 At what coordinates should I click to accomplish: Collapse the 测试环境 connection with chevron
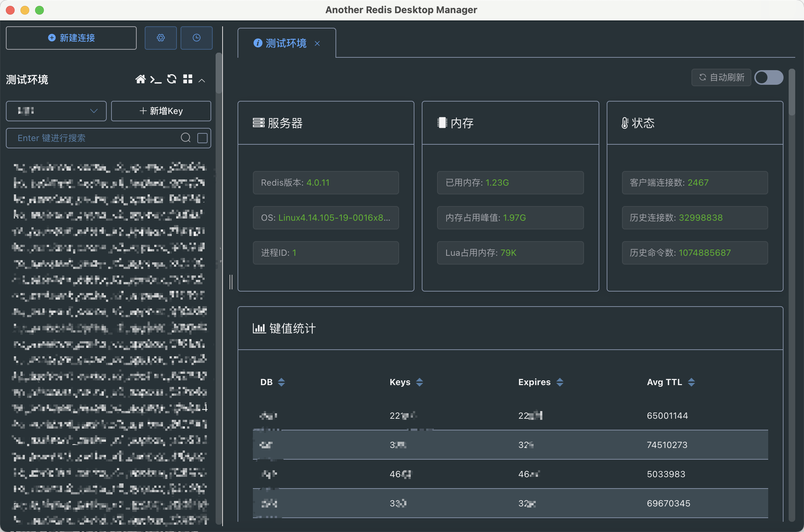(x=202, y=80)
